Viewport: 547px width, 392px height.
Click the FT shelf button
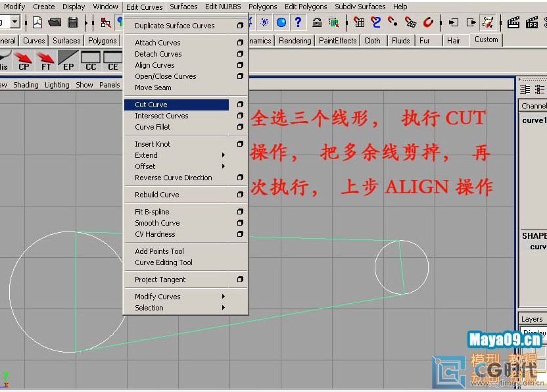click(46, 61)
